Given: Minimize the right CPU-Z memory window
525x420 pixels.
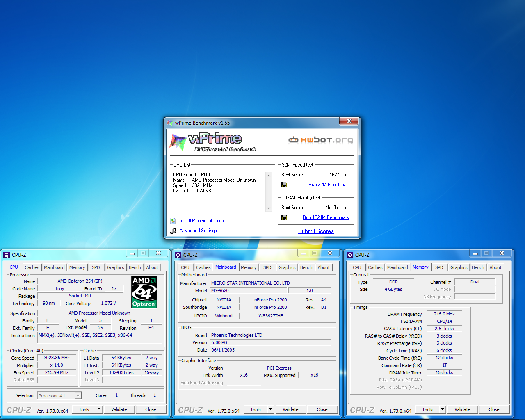Looking at the screenshot, I should pos(475,253).
